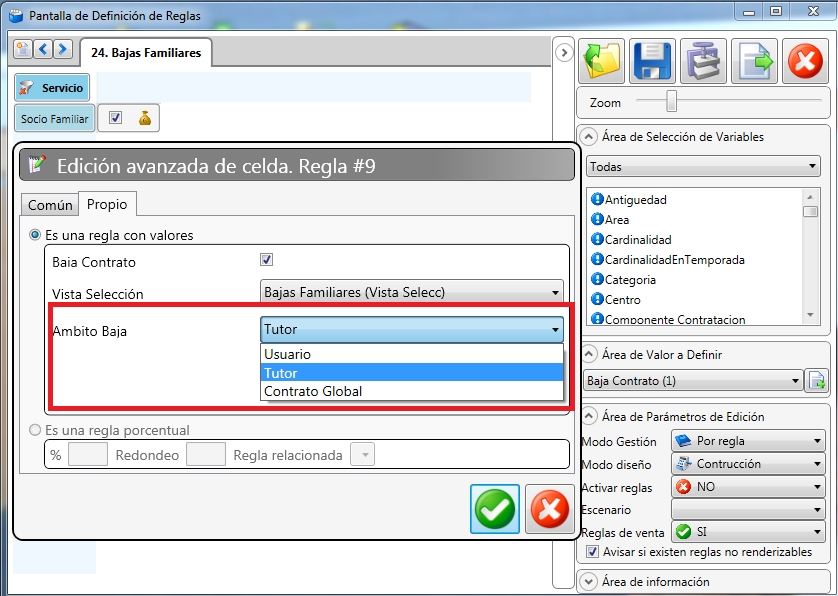
Task: Click the variable list scrollbar thumb
Action: pyautogui.click(x=810, y=211)
